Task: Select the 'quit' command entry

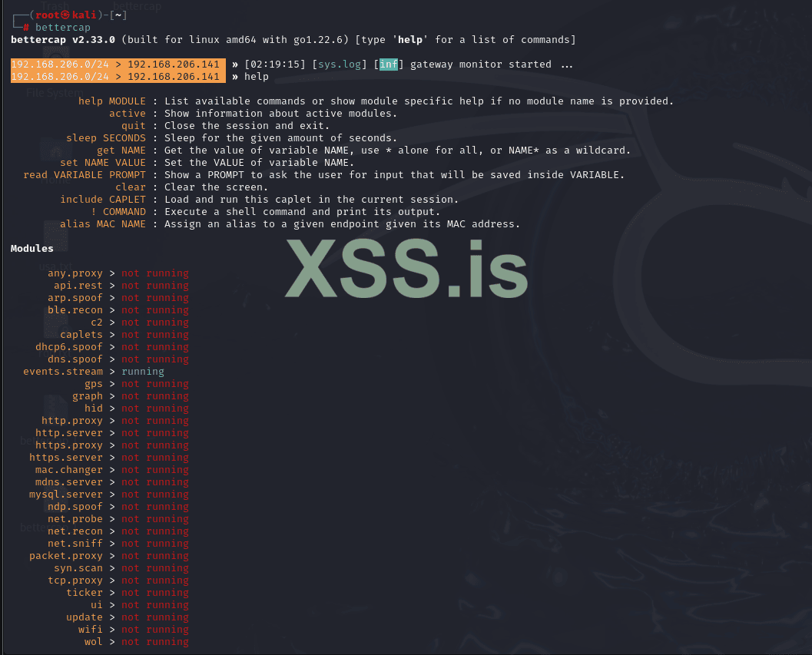Action: coord(134,126)
